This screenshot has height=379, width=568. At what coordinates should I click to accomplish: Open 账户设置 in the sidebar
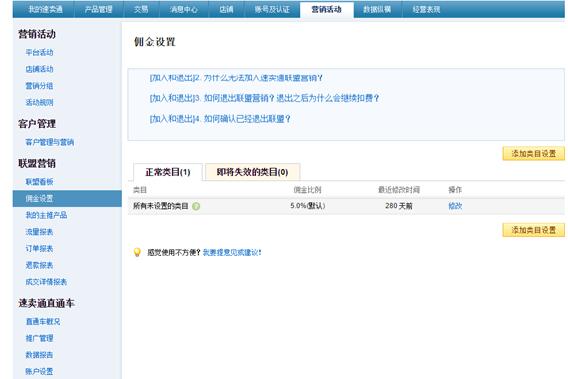pyautogui.click(x=39, y=372)
